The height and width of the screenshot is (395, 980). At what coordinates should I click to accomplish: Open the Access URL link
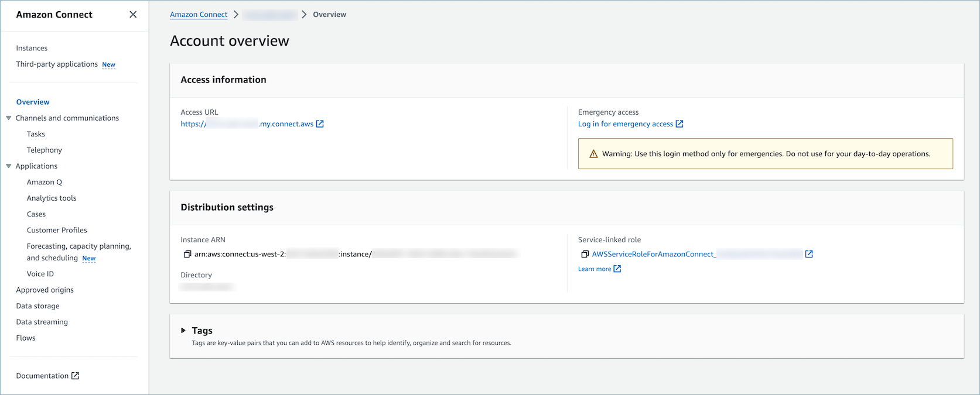pyautogui.click(x=247, y=124)
